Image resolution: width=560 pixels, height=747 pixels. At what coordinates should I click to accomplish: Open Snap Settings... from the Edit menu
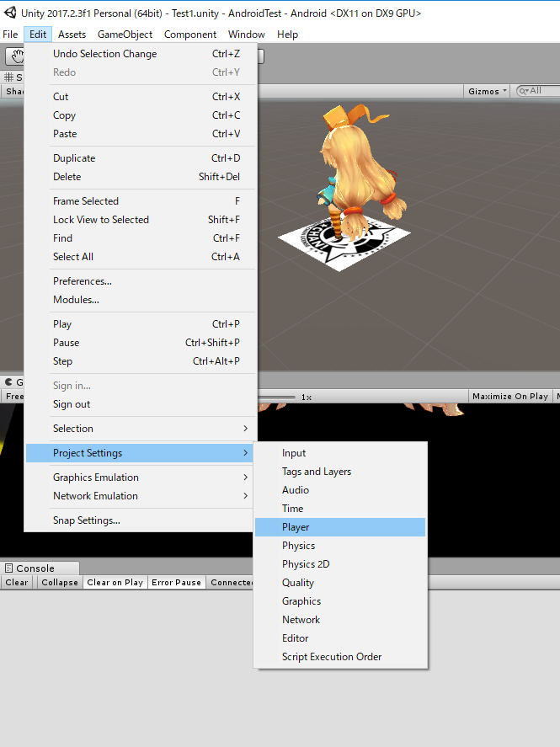click(x=141, y=520)
